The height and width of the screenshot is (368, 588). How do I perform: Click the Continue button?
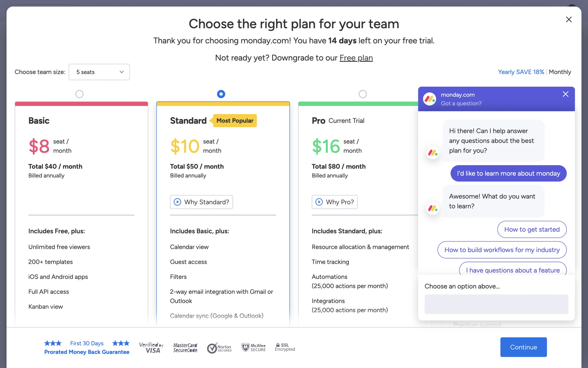(x=523, y=347)
